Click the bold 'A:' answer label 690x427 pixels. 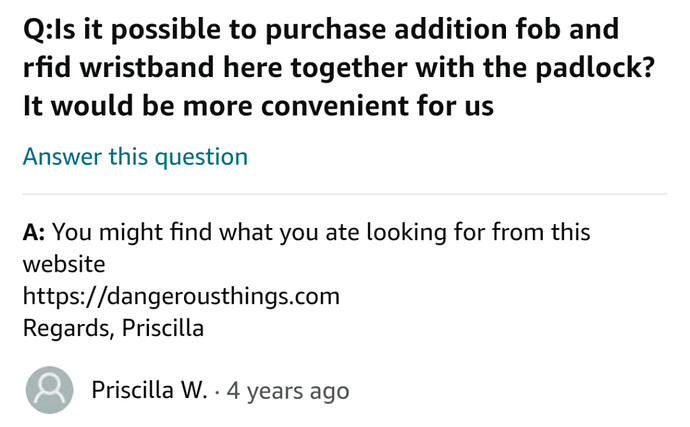coord(34,232)
